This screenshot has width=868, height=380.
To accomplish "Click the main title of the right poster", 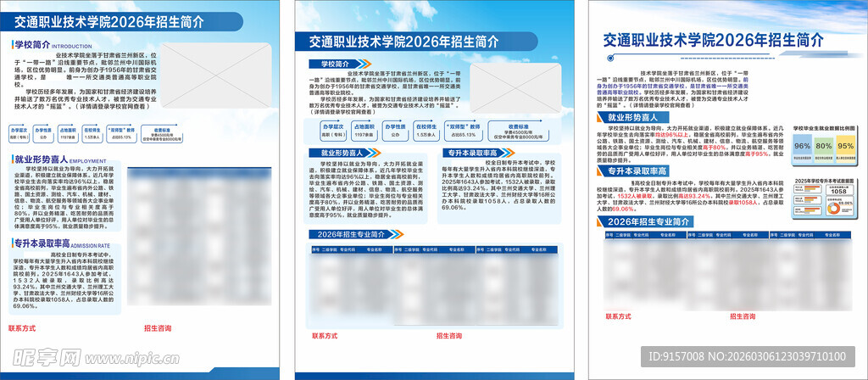I will pyautogui.click(x=712, y=39).
